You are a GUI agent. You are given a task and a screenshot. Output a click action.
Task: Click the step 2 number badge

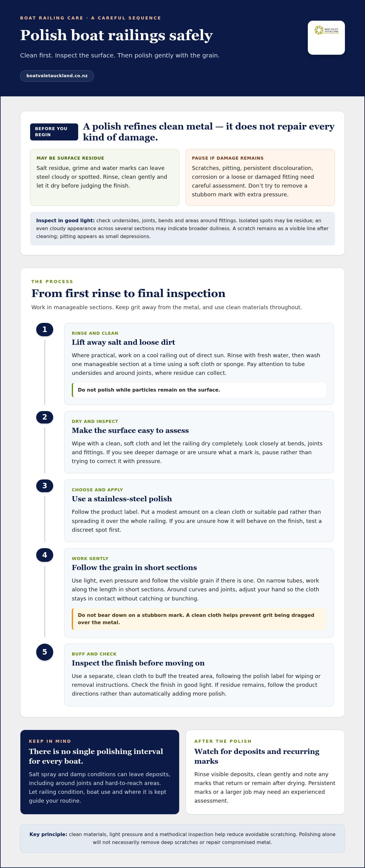tap(45, 417)
